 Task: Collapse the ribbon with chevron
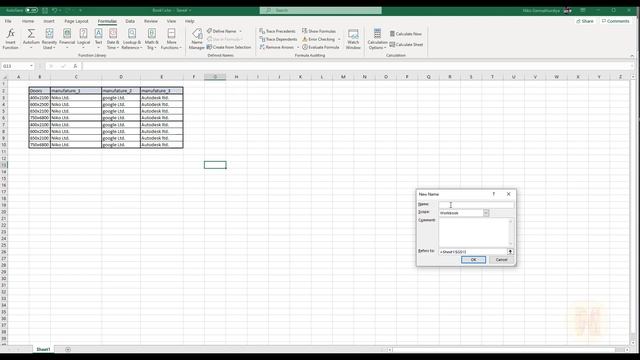point(632,56)
